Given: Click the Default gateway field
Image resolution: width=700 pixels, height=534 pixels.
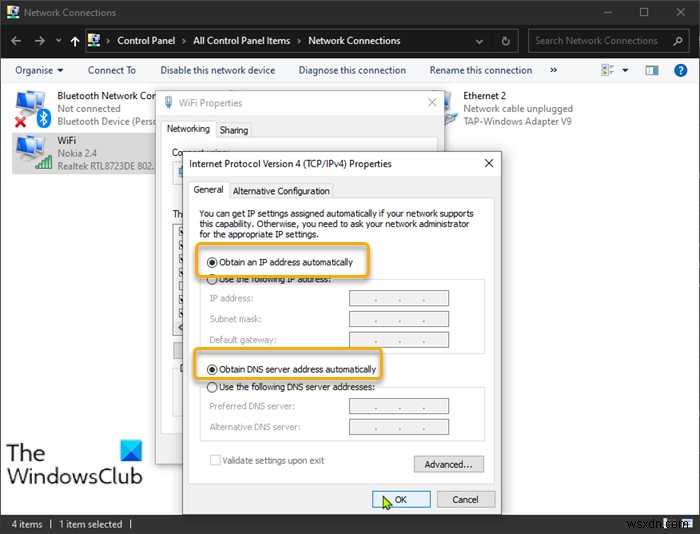Looking at the screenshot, I should tap(399, 339).
